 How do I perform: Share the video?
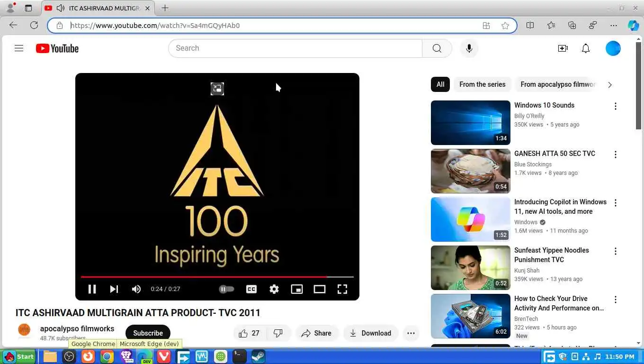[317, 333]
